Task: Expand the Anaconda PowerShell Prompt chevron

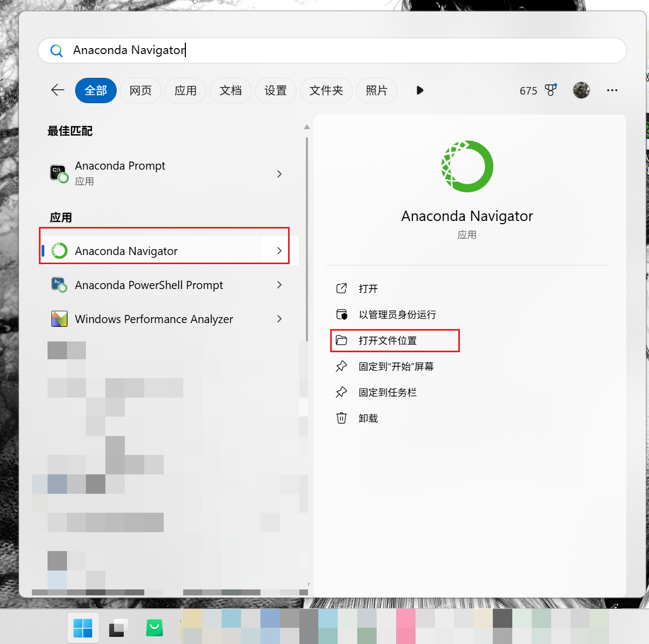Action: 279,285
